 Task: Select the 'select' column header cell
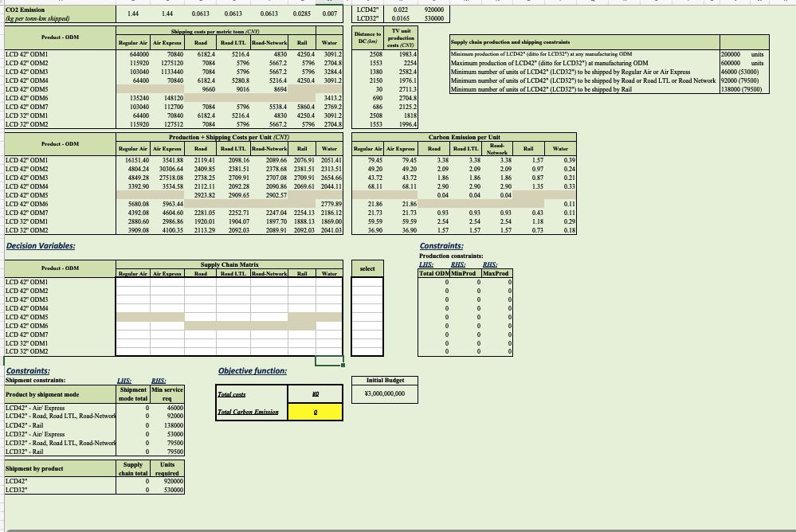(x=367, y=268)
